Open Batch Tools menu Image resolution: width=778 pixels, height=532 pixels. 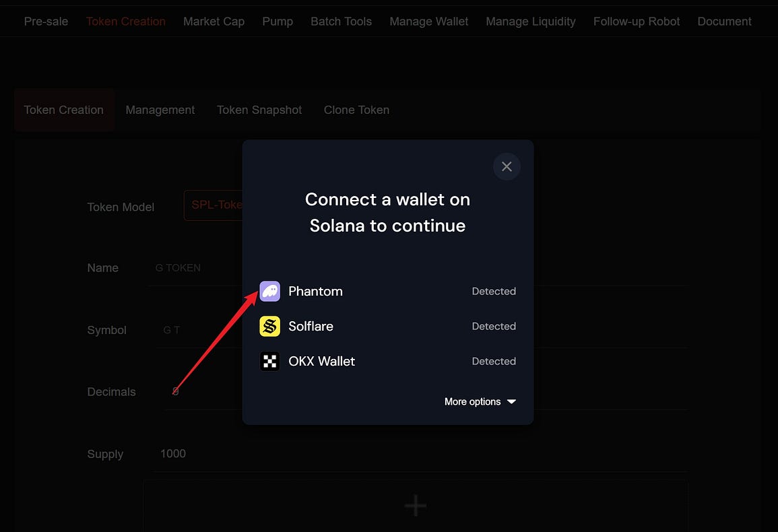click(x=342, y=22)
